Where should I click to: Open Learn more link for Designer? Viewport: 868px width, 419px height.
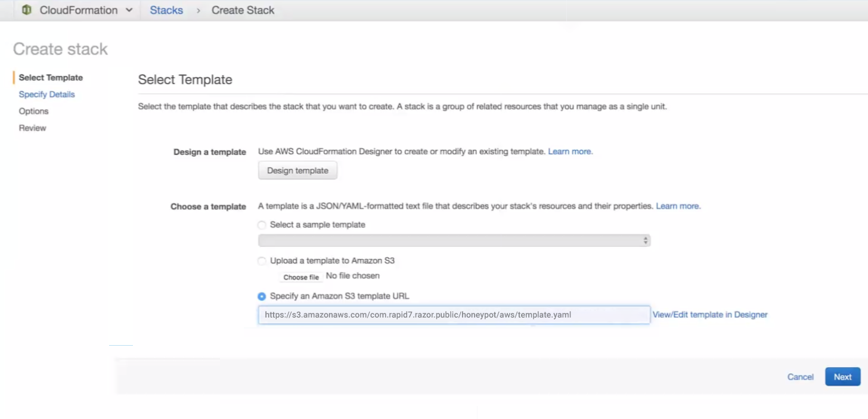pyautogui.click(x=570, y=151)
